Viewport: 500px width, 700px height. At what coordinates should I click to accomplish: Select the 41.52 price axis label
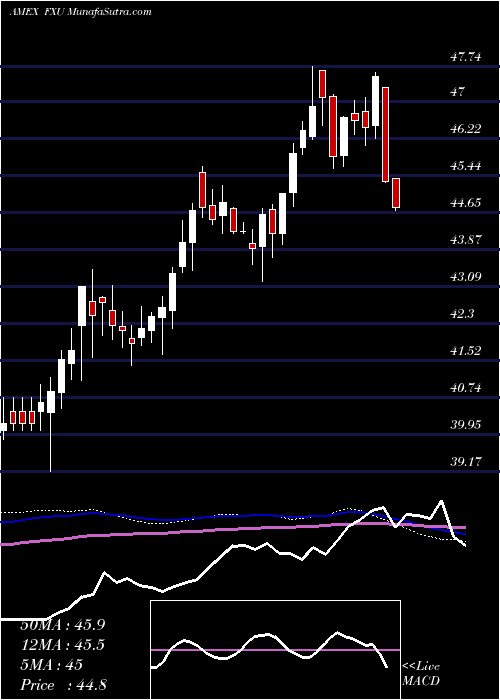[467, 351]
